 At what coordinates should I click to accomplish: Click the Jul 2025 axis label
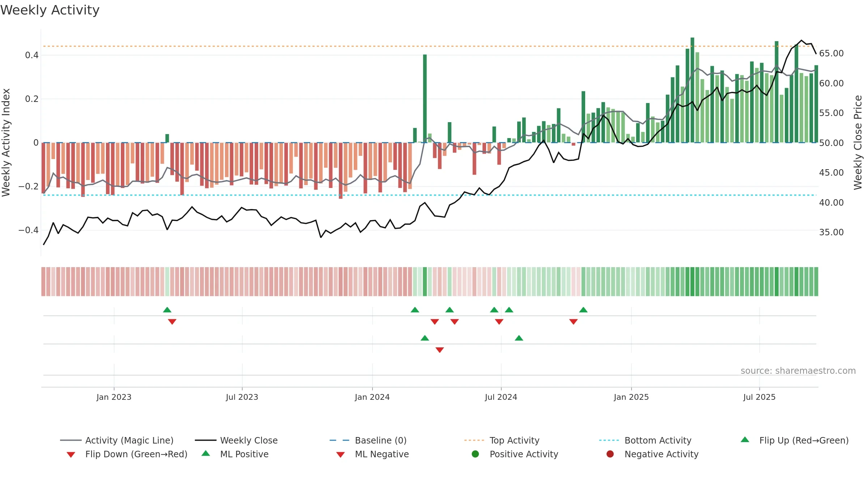pyautogui.click(x=759, y=397)
